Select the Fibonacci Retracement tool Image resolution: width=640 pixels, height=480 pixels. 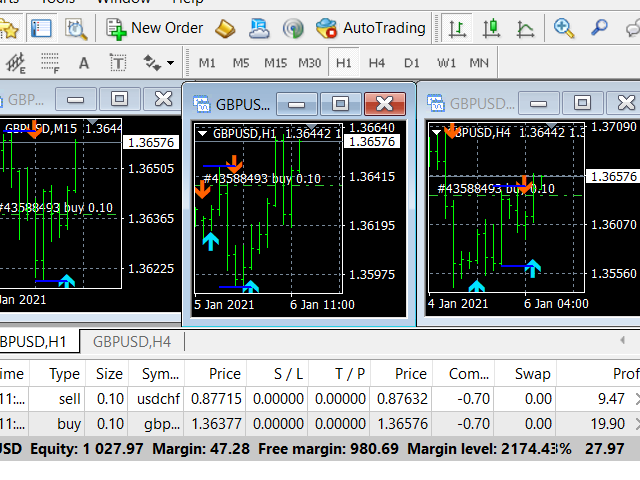point(50,63)
